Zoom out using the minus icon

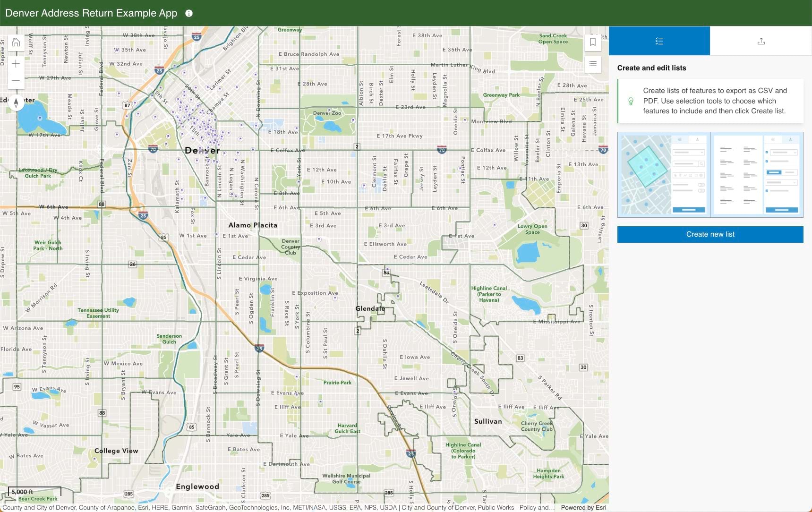16,81
